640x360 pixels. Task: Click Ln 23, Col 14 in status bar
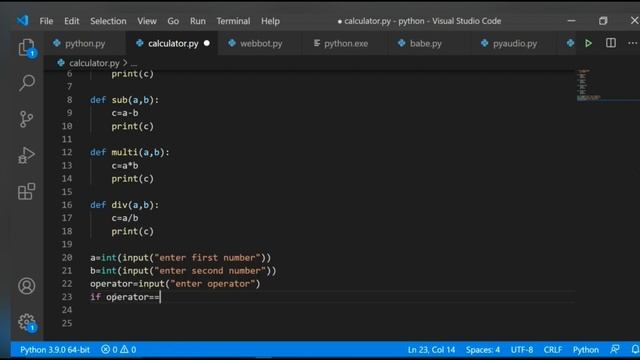431,350
